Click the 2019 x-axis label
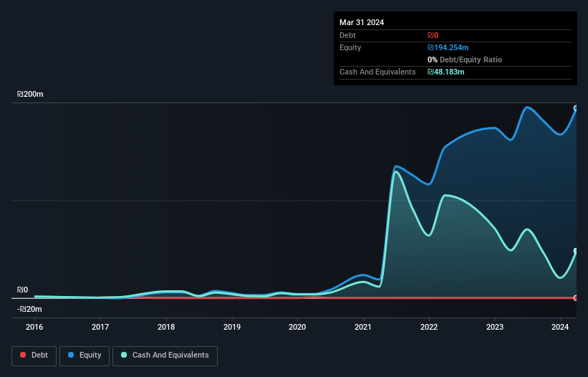 point(232,327)
